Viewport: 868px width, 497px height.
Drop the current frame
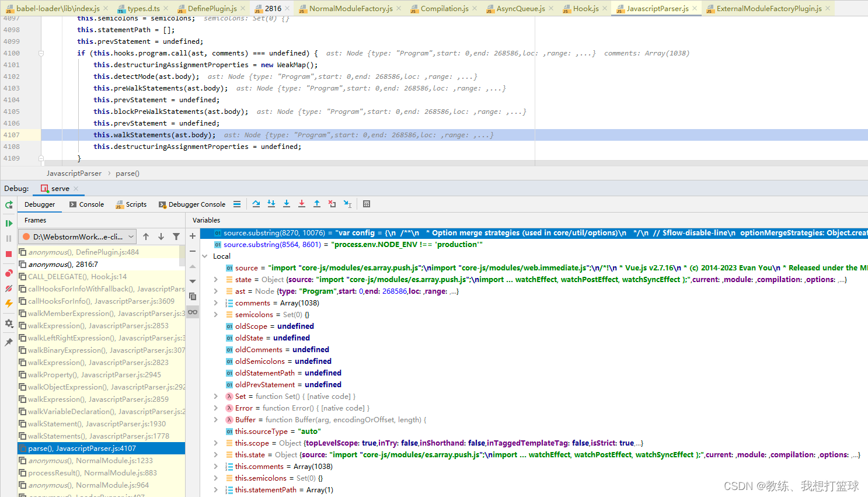pyautogui.click(x=332, y=204)
